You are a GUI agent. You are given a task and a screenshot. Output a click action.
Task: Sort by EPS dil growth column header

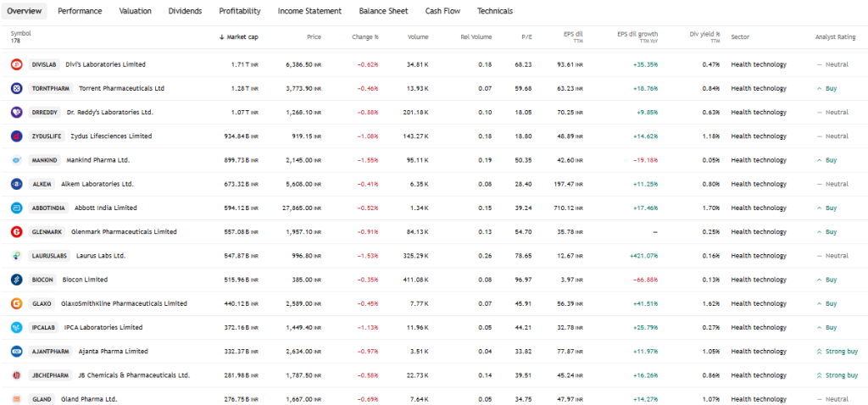point(637,36)
